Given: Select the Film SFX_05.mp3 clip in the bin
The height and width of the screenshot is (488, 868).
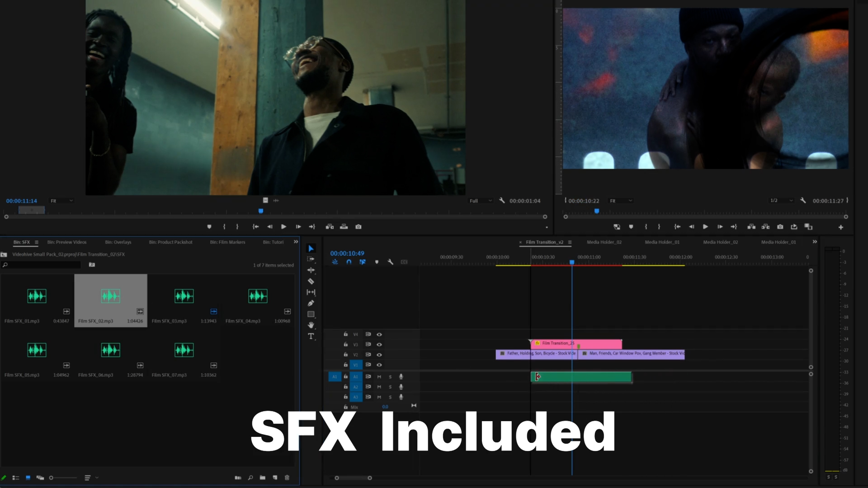Looking at the screenshot, I should click(37, 350).
